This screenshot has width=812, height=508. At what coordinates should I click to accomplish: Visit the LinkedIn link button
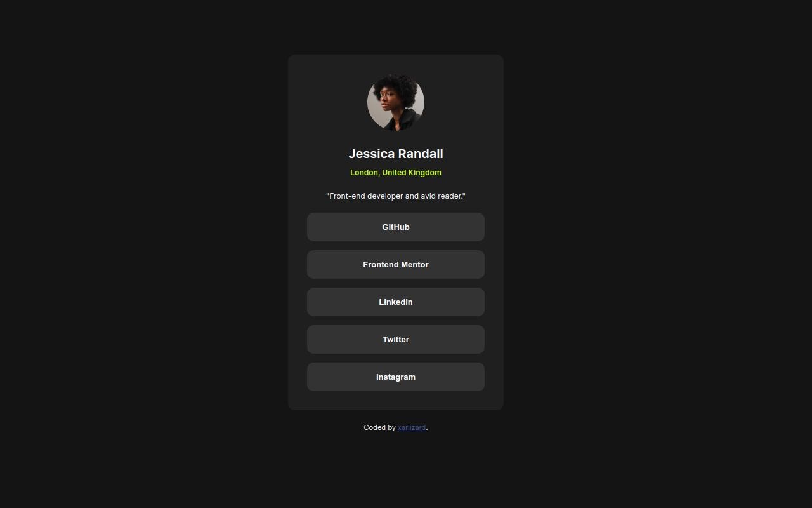(x=396, y=302)
